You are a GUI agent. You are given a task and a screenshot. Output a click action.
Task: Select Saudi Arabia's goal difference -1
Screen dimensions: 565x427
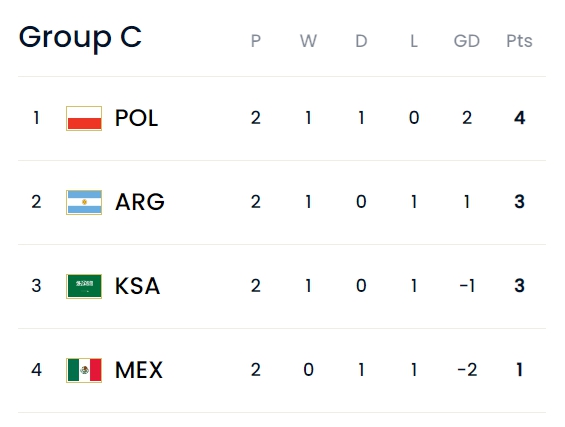(467, 286)
